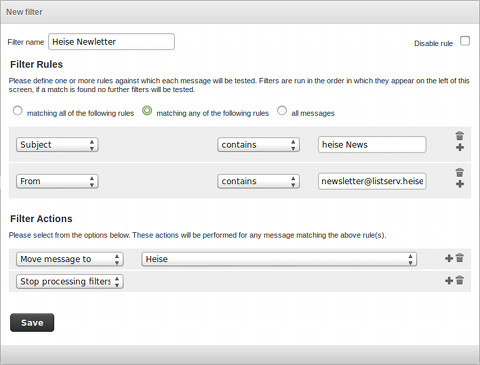Open contains operator dropdown in Subject row
480x365 pixels.
[x=258, y=145]
